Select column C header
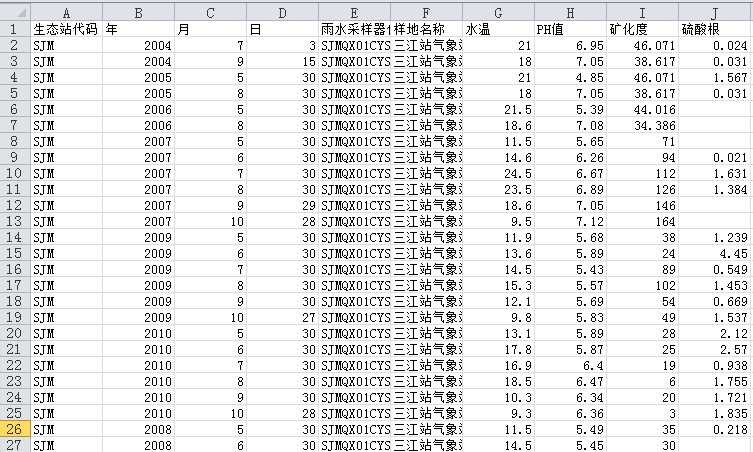 pyautogui.click(x=210, y=13)
